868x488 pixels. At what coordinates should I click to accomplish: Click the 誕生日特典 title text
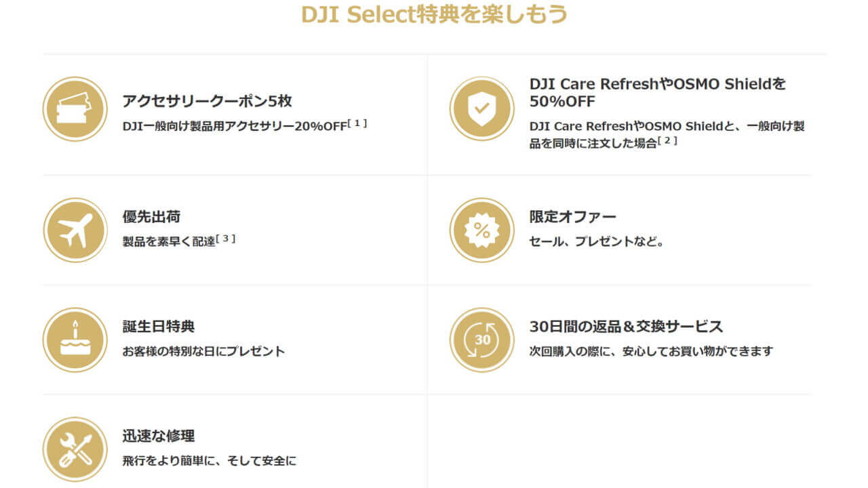[x=159, y=326]
